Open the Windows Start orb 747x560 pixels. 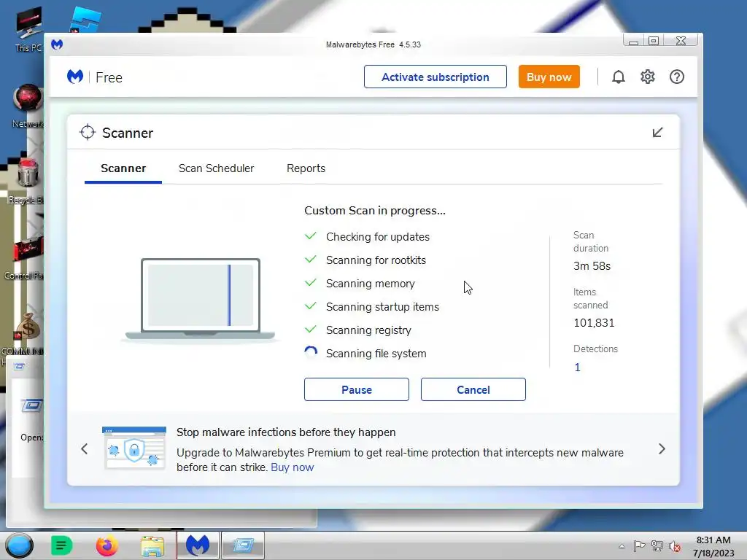pos(19,545)
